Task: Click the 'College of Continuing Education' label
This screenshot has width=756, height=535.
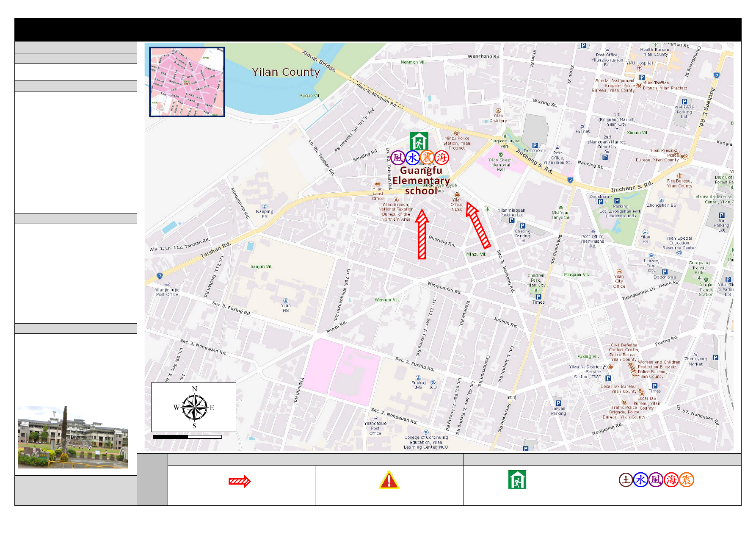Action: point(426,442)
